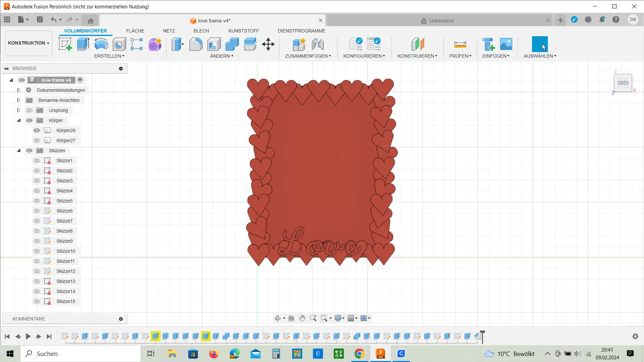Click the Insert Derive icon

coord(488,44)
